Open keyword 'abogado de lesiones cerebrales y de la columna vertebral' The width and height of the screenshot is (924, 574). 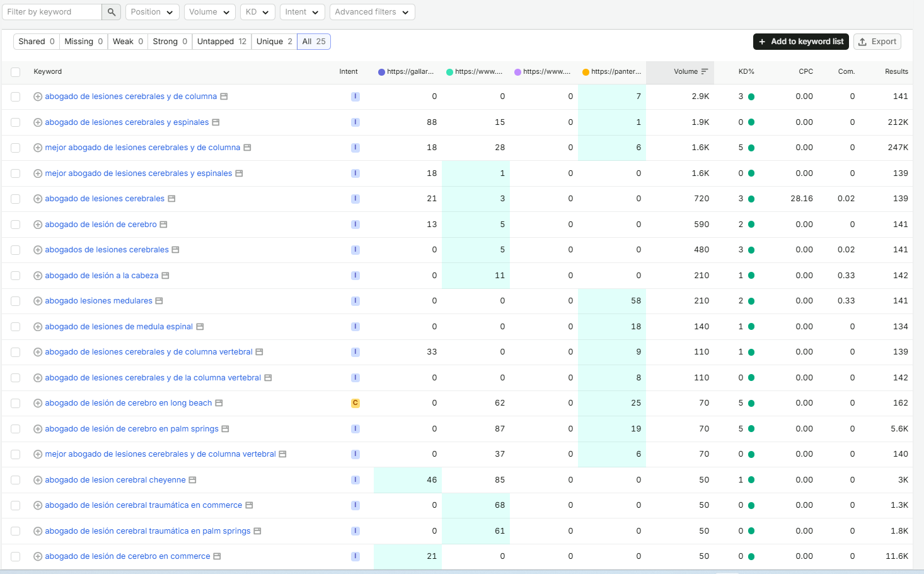[x=153, y=378]
